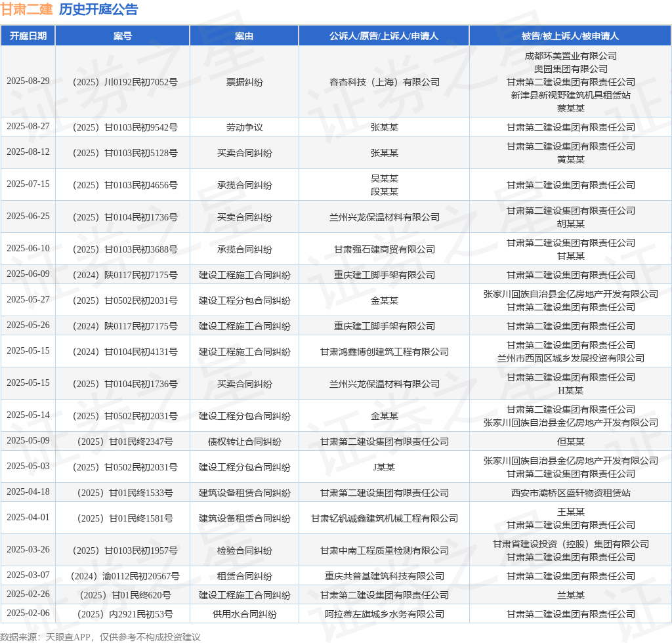Click the 案由 column header
This screenshot has height=643, width=672.
coord(244,36)
